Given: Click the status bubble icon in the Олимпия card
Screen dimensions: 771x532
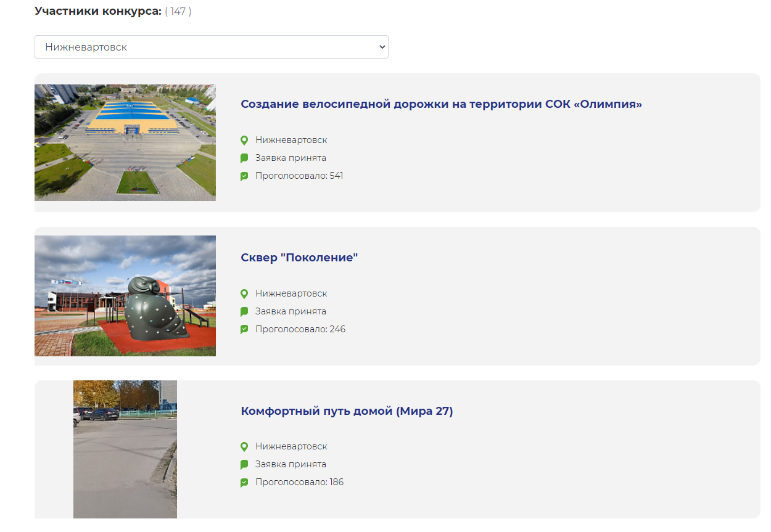Looking at the screenshot, I should point(244,158).
